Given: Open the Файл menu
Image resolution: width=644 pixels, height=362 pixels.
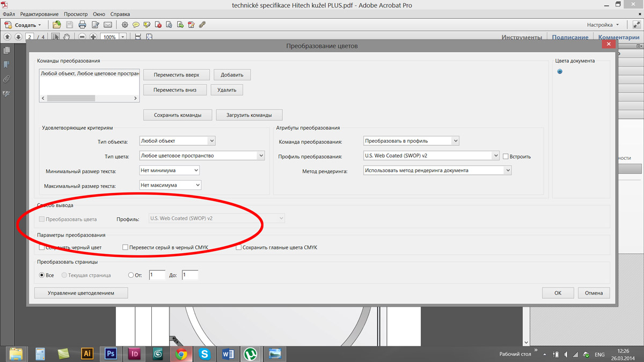Looking at the screenshot, I should 9,14.
